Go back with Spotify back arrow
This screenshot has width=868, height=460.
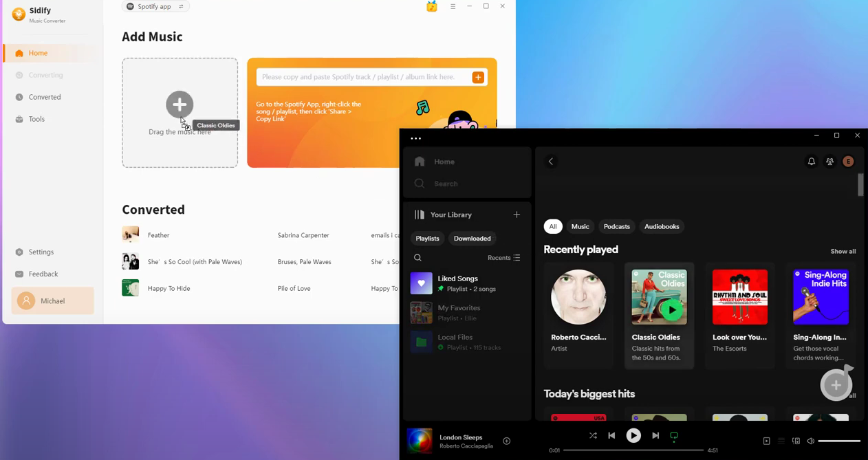pyautogui.click(x=551, y=162)
